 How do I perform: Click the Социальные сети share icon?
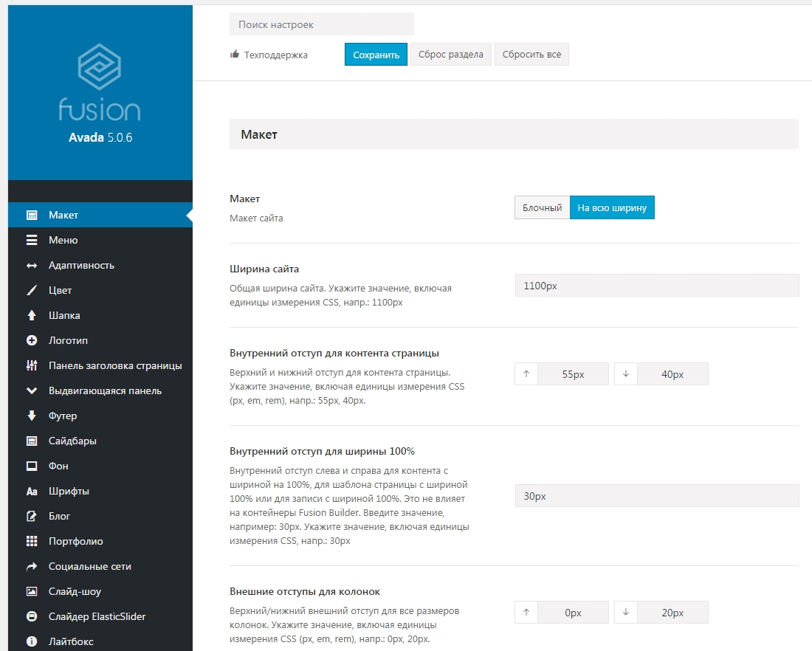(32, 567)
